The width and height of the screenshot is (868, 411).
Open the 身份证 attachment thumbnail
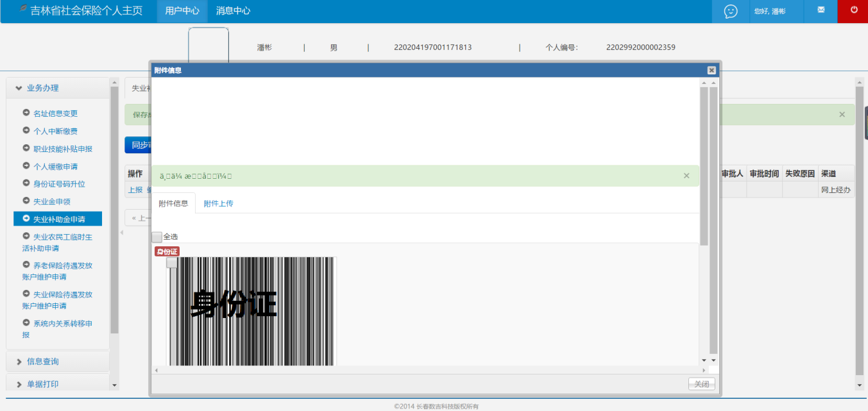click(251, 311)
